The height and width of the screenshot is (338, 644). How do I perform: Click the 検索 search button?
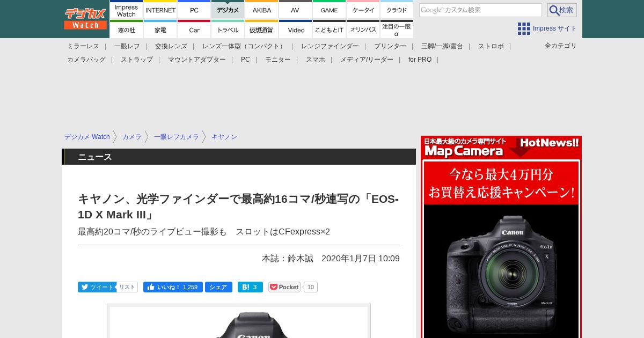[562, 10]
